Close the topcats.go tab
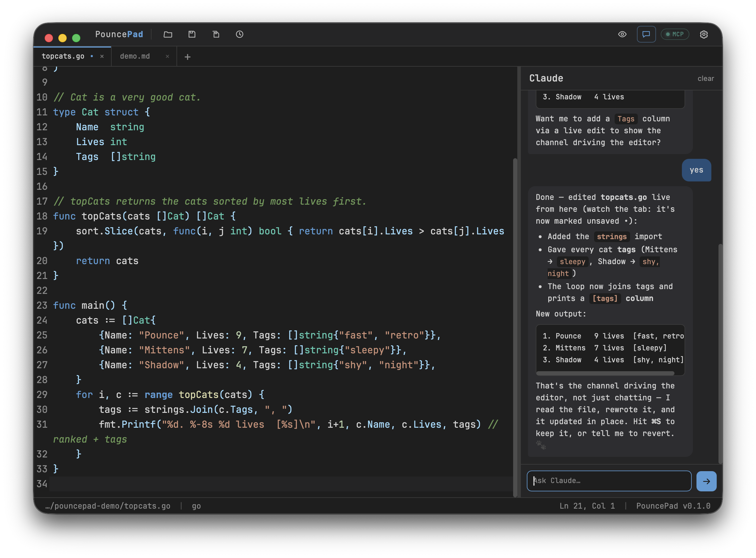756x558 pixels. (102, 57)
